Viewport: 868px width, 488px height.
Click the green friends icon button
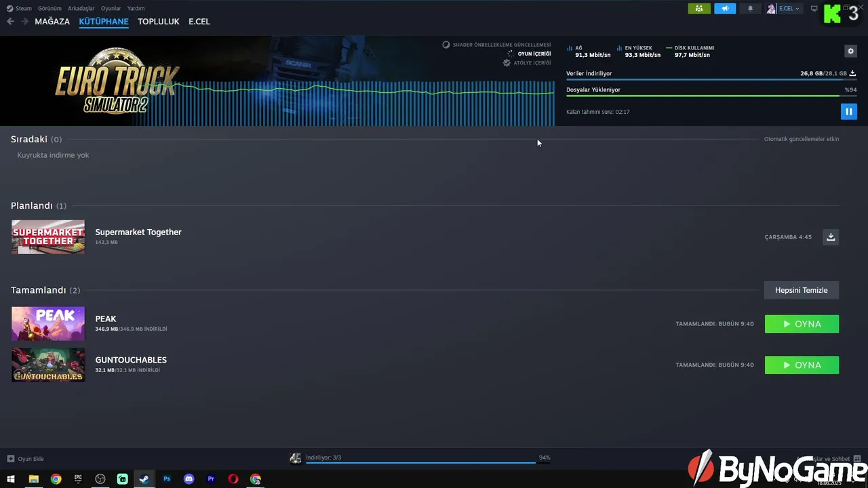click(x=699, y=9)
